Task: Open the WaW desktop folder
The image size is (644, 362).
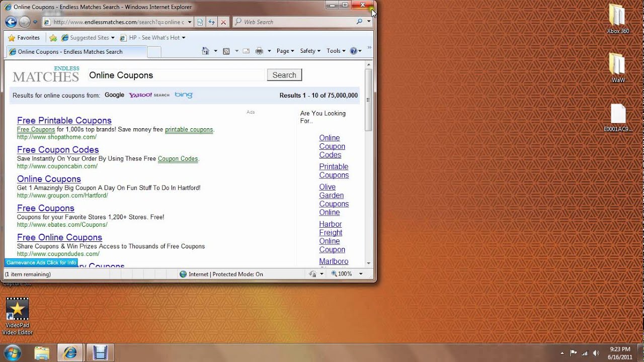Action: pos(618,68)
